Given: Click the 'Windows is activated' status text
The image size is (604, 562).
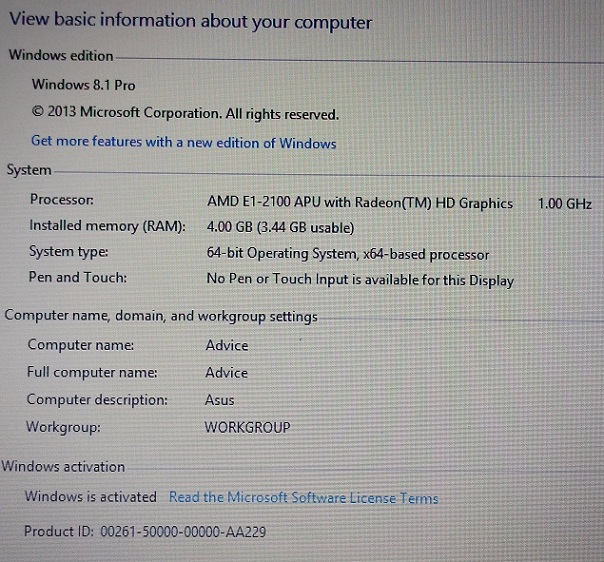Looking at the screenshot, I should click(91, 496).
